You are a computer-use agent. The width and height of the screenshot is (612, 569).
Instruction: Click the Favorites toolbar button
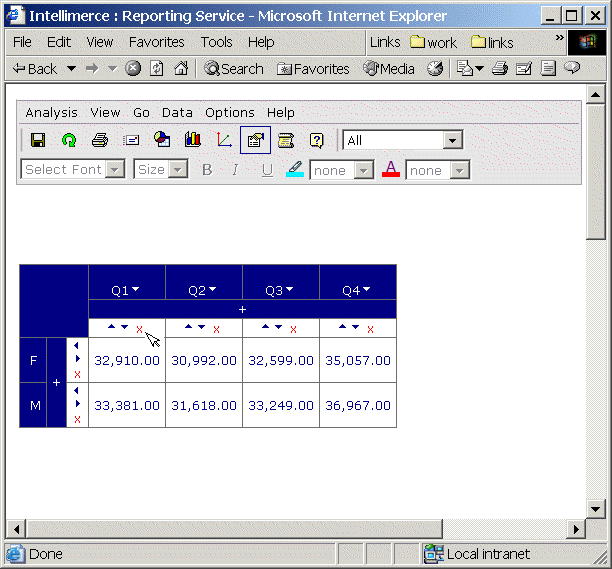pyautogui.click(x=313, y=69)
